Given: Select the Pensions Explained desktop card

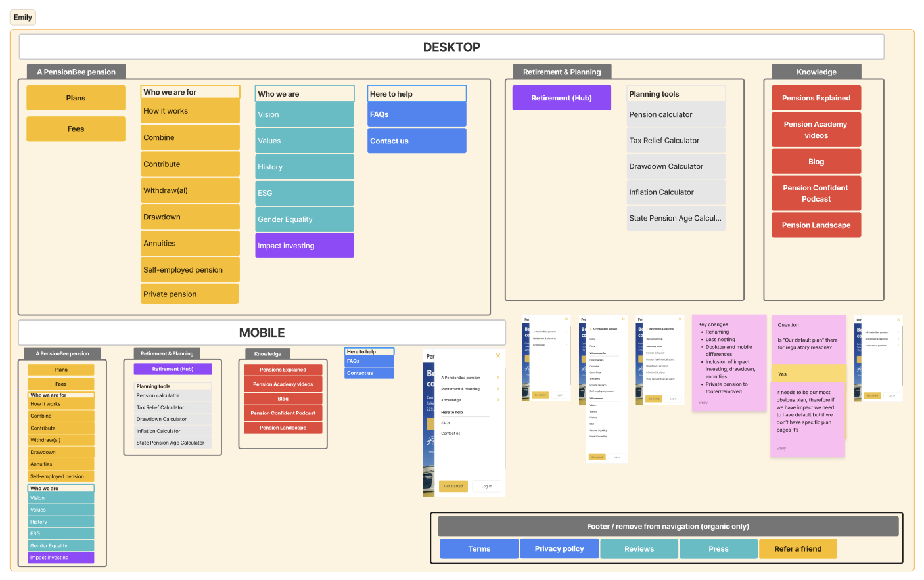Looking at the screenshot, I should point(816,98).
